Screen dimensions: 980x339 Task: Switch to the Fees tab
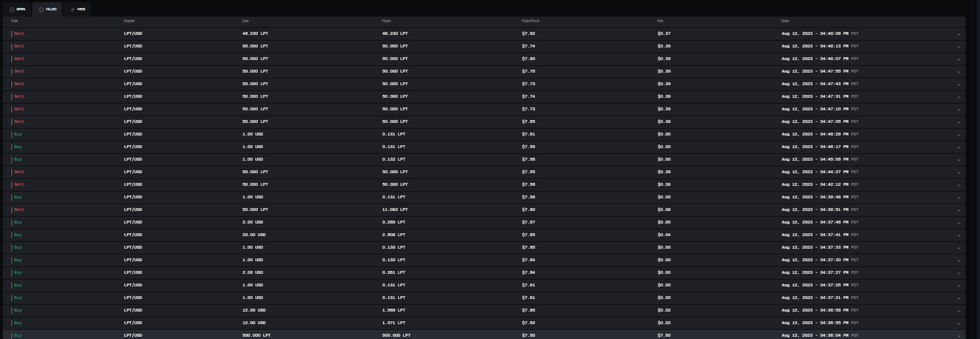coord(78,10)
